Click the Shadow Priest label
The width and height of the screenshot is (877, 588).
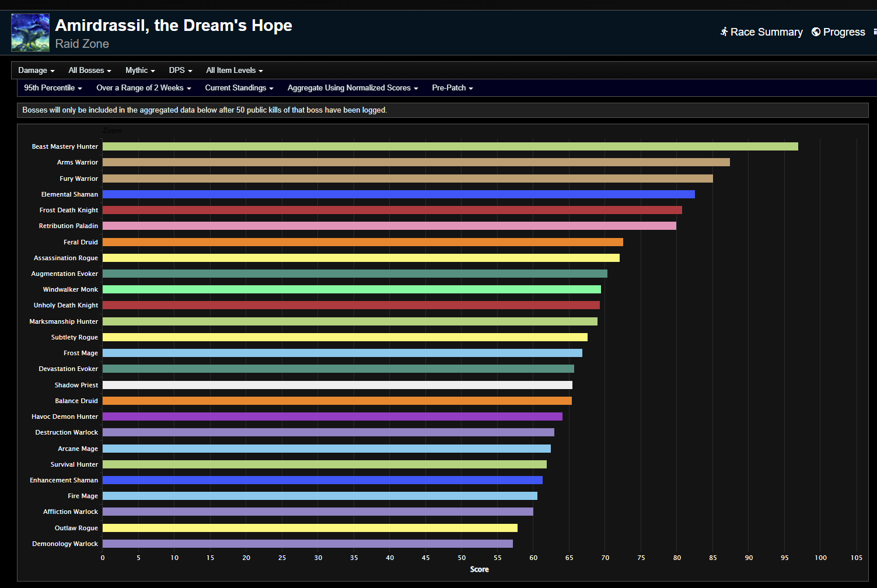(76, 385)
